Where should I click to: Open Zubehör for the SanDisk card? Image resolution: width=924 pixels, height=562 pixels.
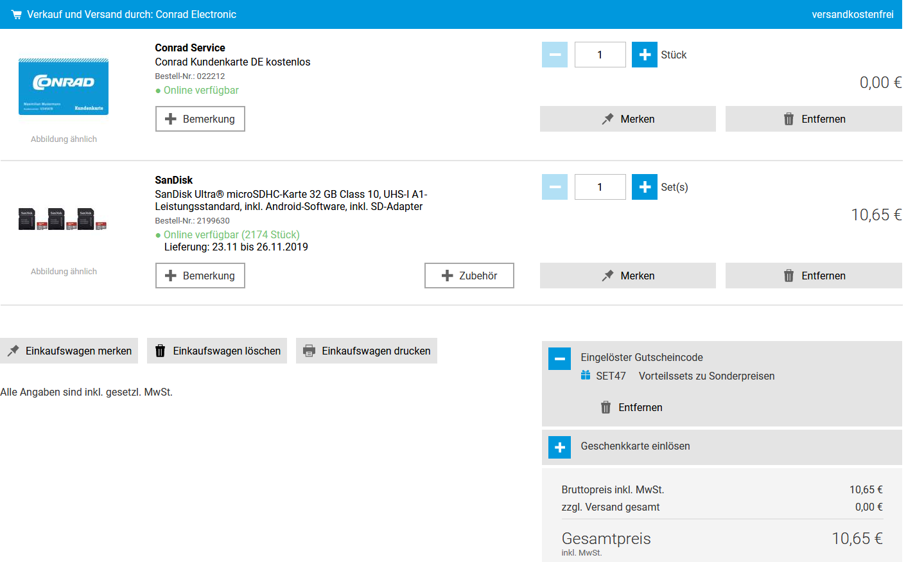click(x=469, y=276)
